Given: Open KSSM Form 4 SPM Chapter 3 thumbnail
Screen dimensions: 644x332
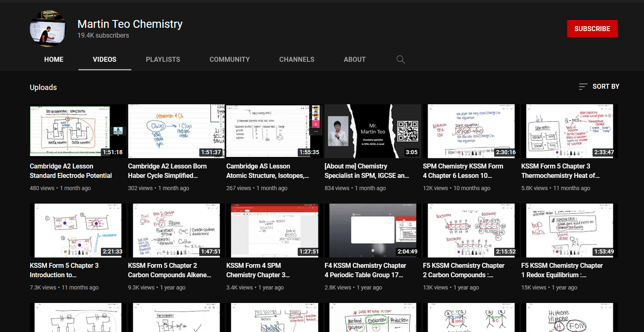Looking at the screenshot, I should [274, 231].
